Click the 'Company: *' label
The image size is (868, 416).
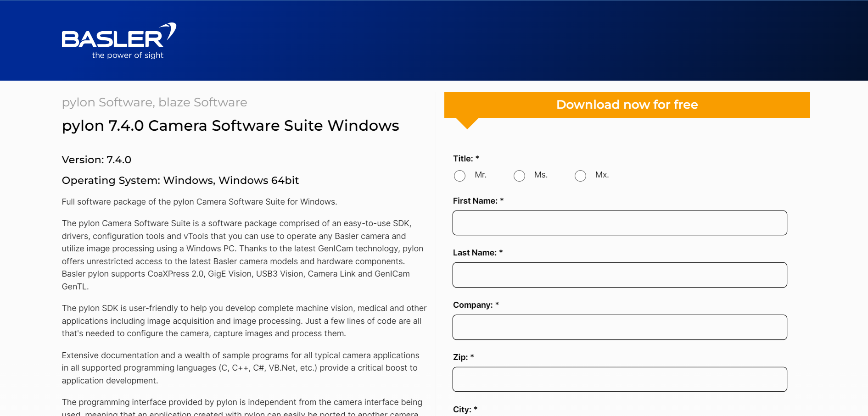click(x=476, y=305)
